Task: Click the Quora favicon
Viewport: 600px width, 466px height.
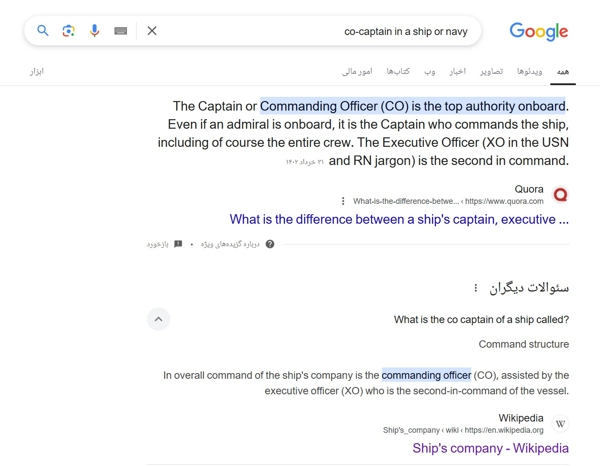Action: coord(560,194)
